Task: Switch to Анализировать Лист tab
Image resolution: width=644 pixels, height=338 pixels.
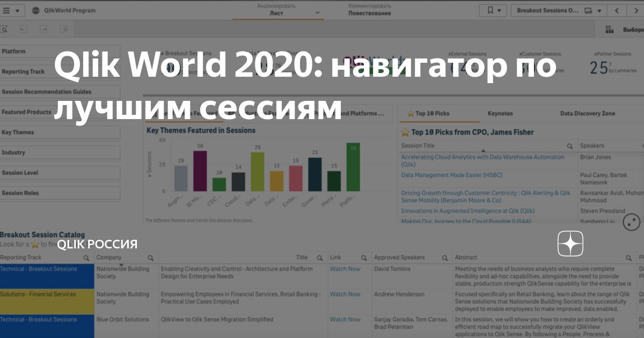Action: pyautogui.click(x=276, y=10)
